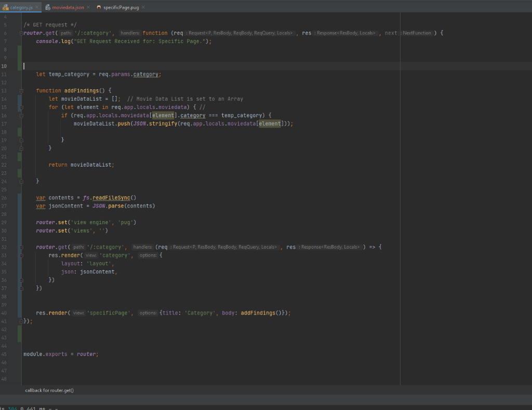The width and height of the screenshot is (532, 410).
Task: Click the specificPage.pug file icon
Action: tap(99, 7)
